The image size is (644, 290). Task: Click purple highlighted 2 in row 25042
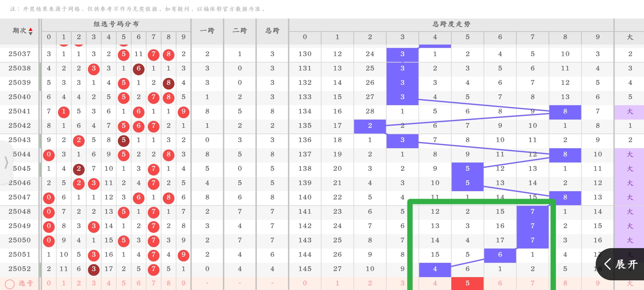[370, 126]
